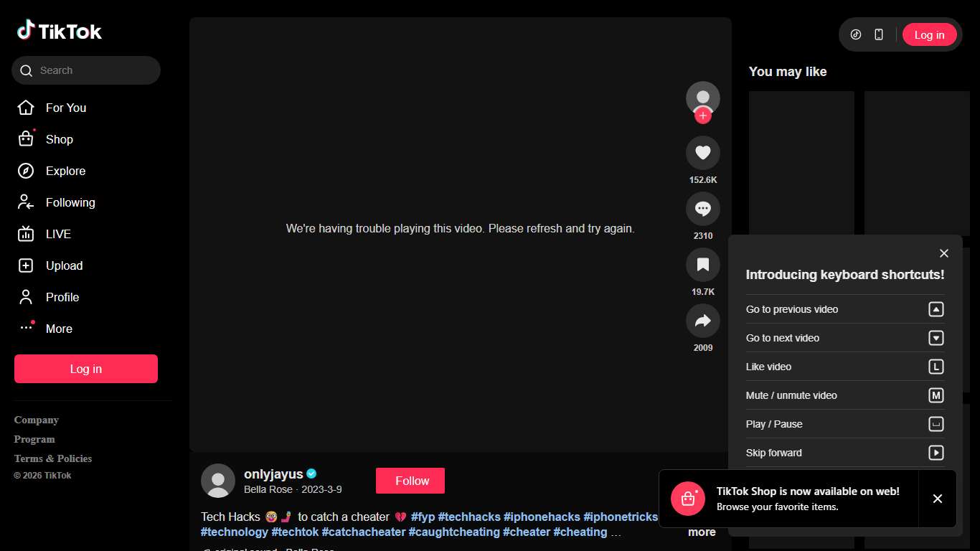This screenshot has height=551, width=980.
Task: Click the TikTok logo
Action: point(59,30)
